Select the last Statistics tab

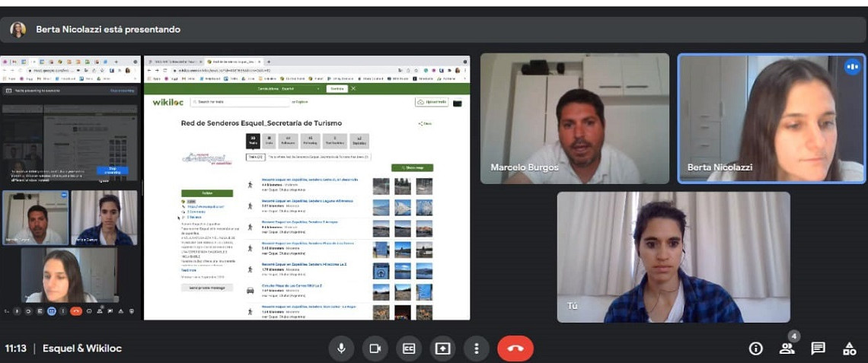[x=359, y=141]
